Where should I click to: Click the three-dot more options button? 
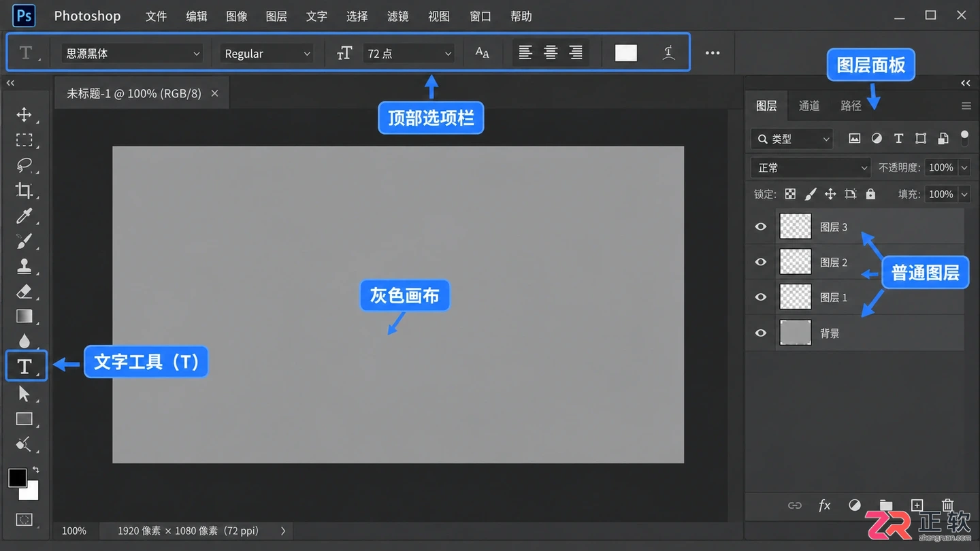pyautogui.click(x=713, y=53)
